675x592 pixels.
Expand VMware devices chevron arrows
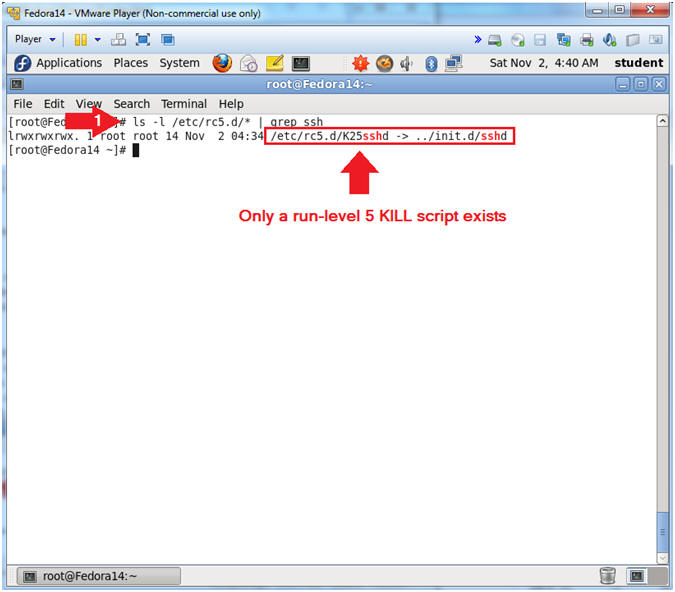[477, 40]
